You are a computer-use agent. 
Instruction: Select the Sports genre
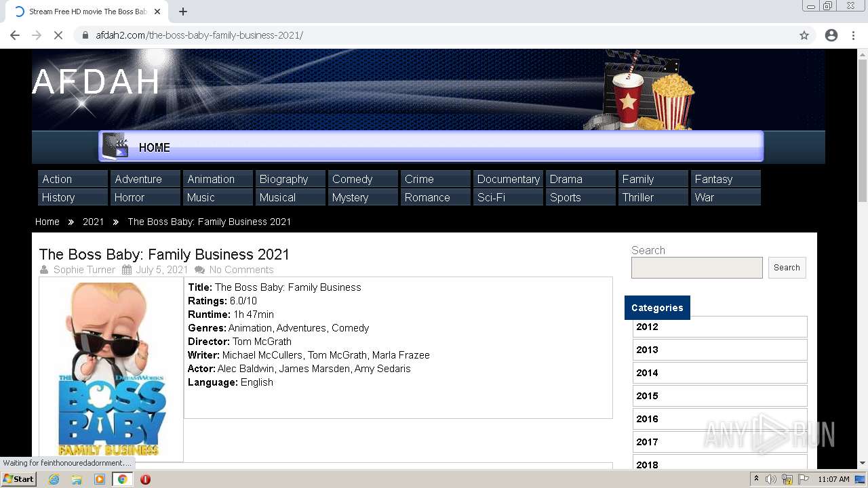tap(580, 197)
